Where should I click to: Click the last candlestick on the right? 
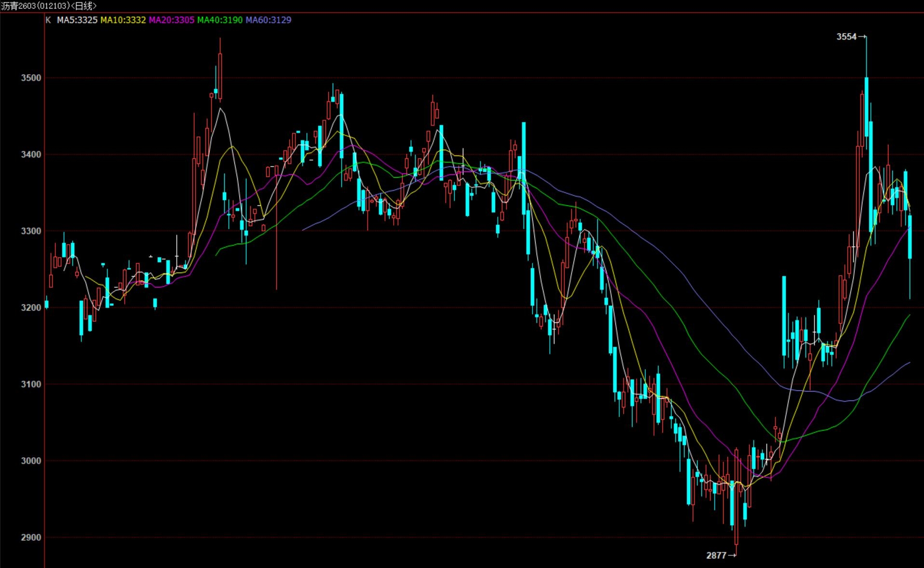pos(910,237)
